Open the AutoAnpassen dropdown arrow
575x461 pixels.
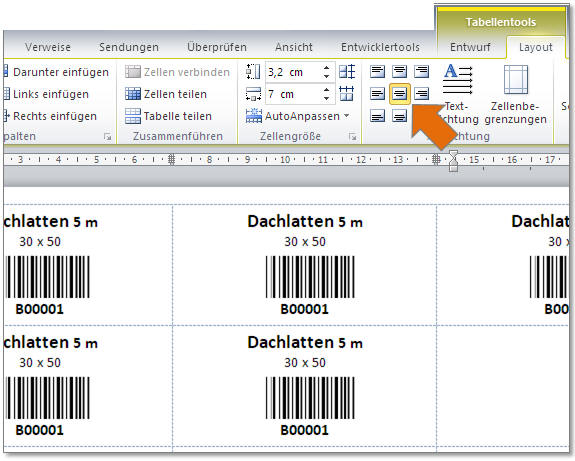pyautogui.click(x=347, y=116)
